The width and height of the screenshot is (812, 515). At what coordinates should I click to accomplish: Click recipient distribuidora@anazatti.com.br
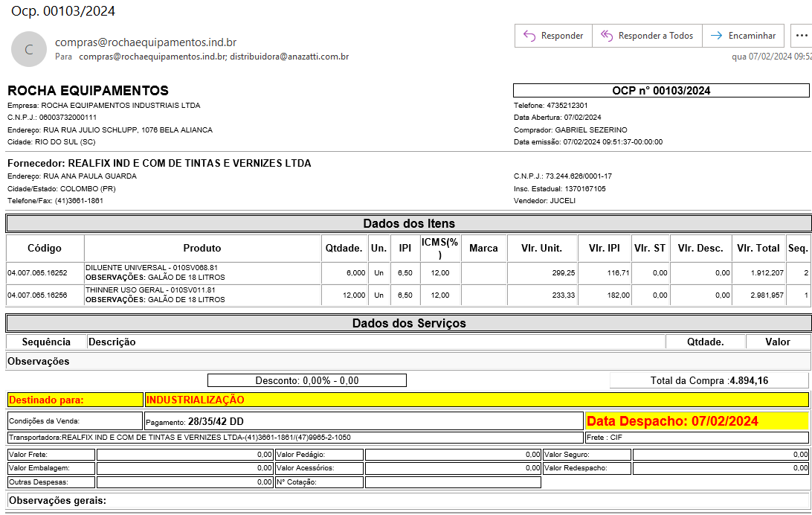[x=289, y=57]
